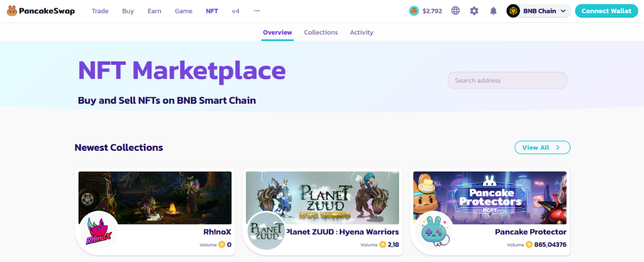Open the Earn menu
644x262 pixels.
tap(155, 11)
